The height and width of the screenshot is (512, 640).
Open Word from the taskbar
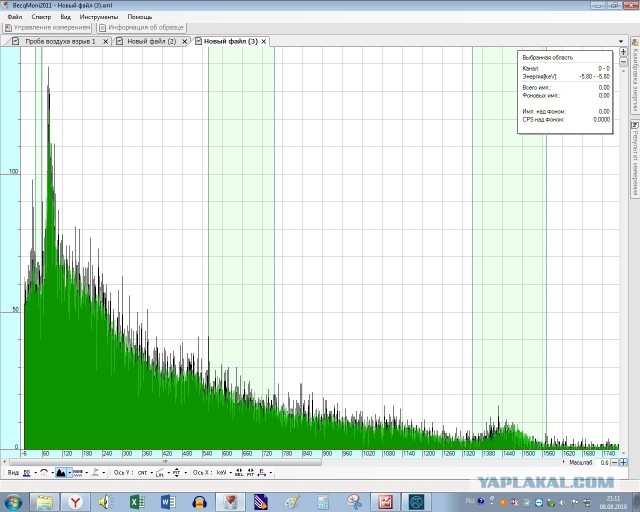(168, 502)
